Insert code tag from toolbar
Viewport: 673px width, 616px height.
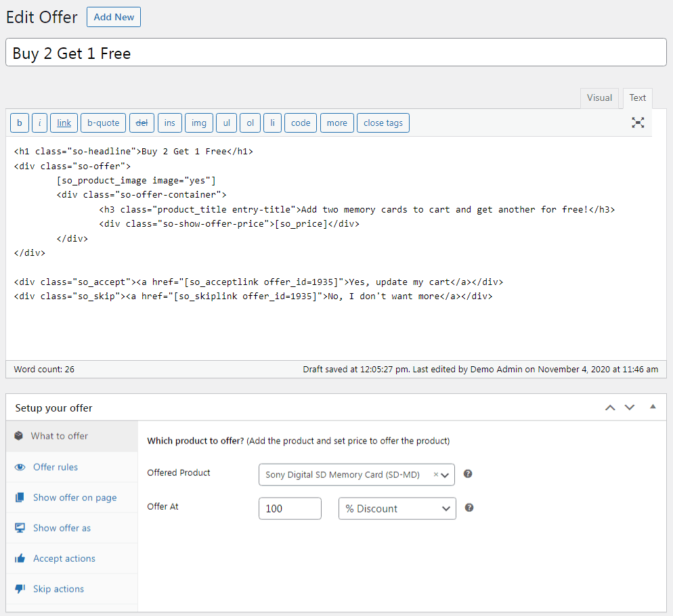pyautogui.click(x=301, y=123)
